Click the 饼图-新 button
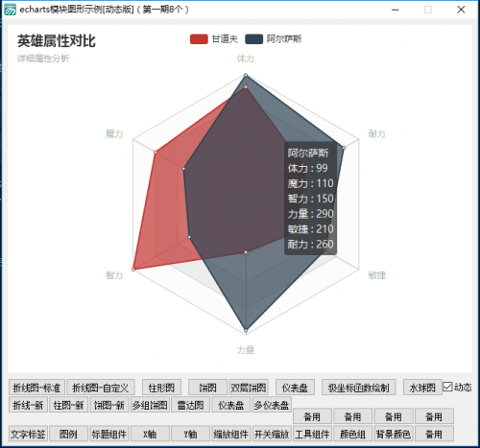 coord(109,405)
